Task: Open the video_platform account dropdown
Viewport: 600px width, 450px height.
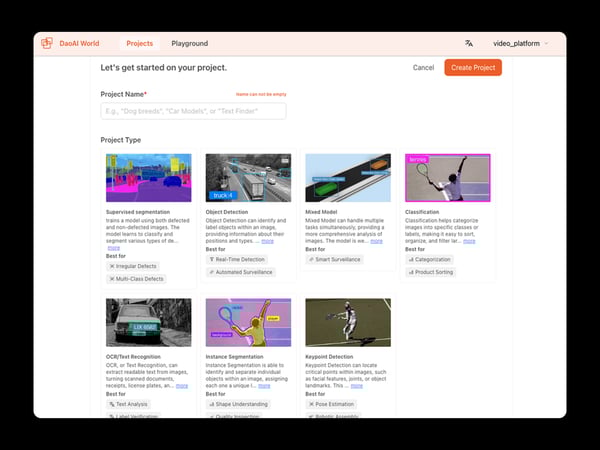Action: [x=520, y=43]
